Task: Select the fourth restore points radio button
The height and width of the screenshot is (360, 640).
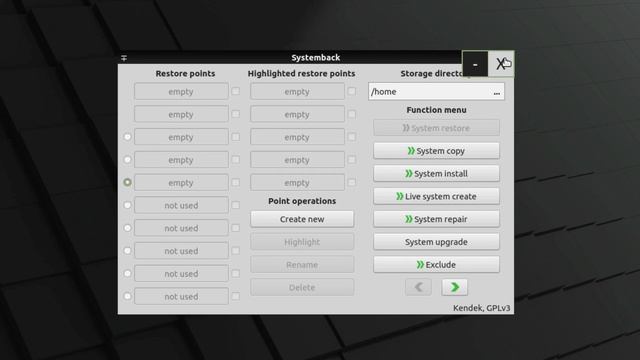Action: (127, 160)
